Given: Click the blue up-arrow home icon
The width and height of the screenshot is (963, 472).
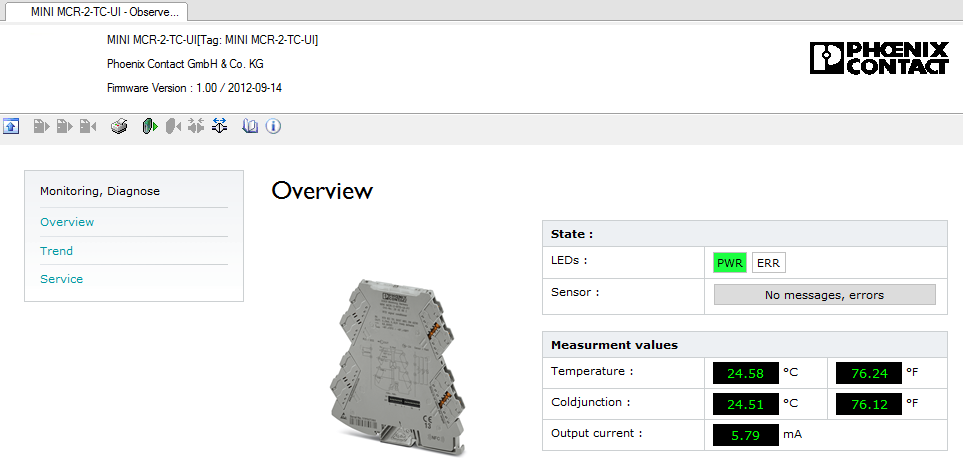Looking at the screenshot, I should click(x=12, y=126).
